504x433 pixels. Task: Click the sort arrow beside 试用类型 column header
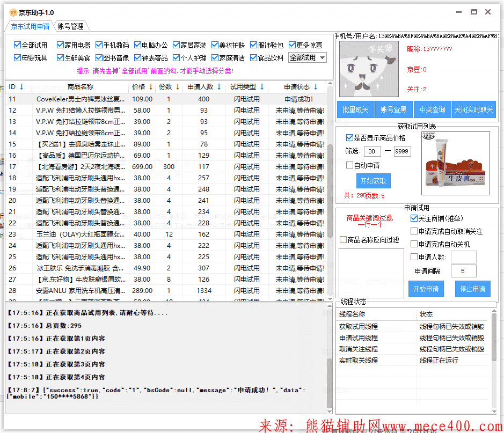coord(262,87)
